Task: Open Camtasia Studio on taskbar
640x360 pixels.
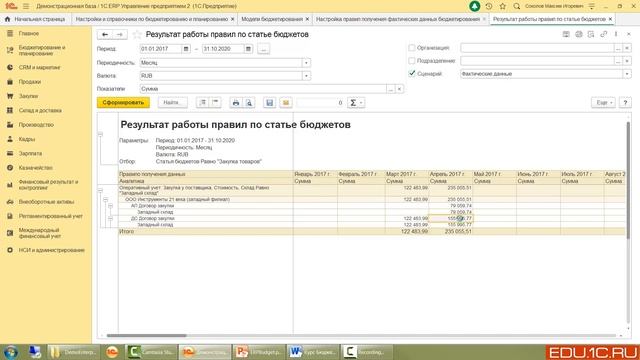Action: [x=151, y=352]
